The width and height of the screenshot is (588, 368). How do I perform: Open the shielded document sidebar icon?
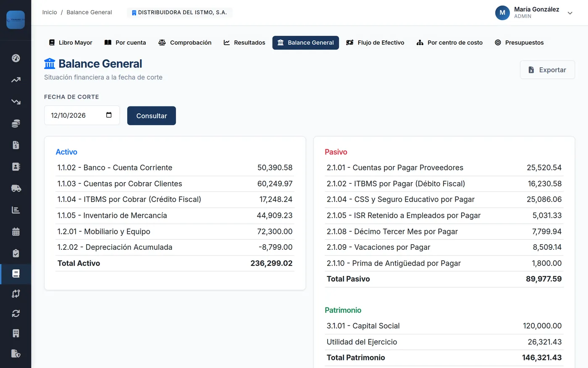point(16,353)
